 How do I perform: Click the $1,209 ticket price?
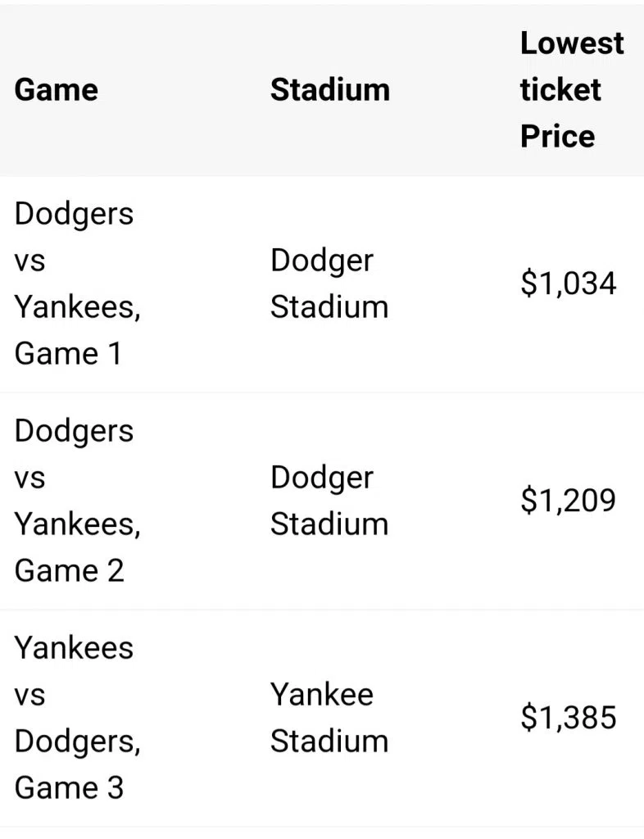(x=568, y=501)
